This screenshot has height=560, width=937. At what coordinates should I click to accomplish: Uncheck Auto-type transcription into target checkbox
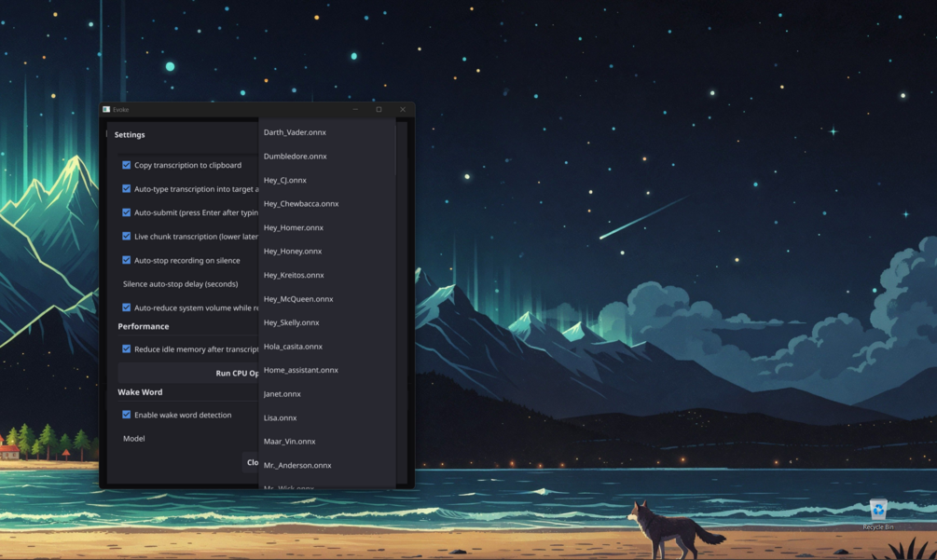click(126, 188)
